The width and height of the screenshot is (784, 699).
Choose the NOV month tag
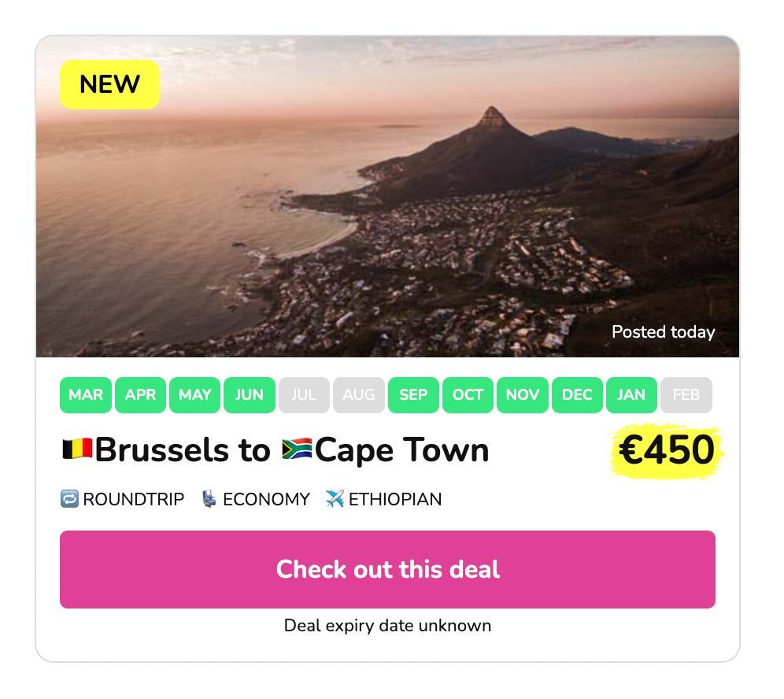tap(522, 395)
